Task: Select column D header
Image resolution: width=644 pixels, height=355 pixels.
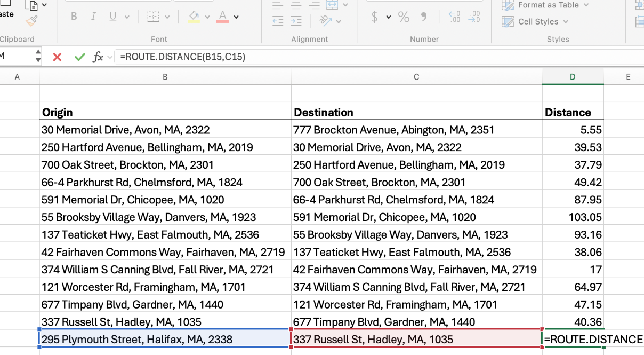Action: pos(573,77)
